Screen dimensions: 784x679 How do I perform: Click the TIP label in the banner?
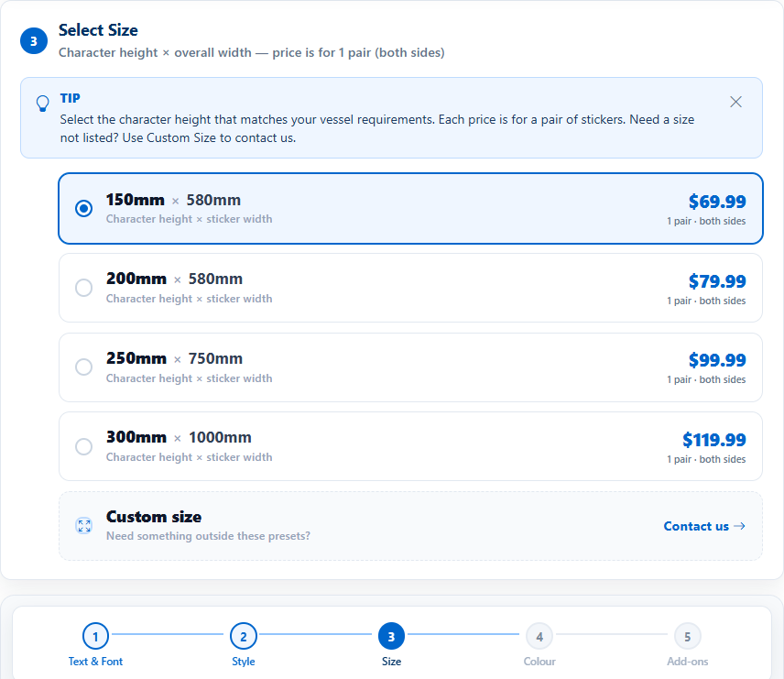70,98
